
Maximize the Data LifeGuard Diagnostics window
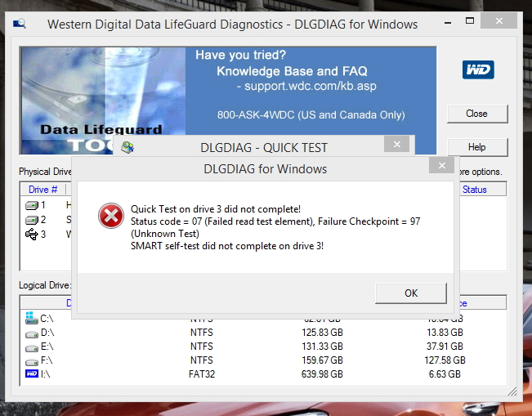470,20
